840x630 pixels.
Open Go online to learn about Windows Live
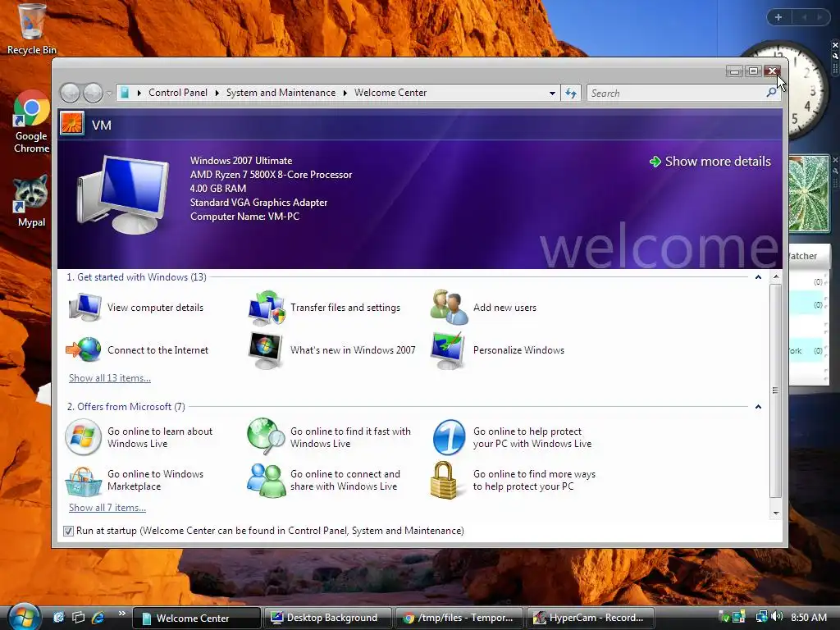(139, 437)
